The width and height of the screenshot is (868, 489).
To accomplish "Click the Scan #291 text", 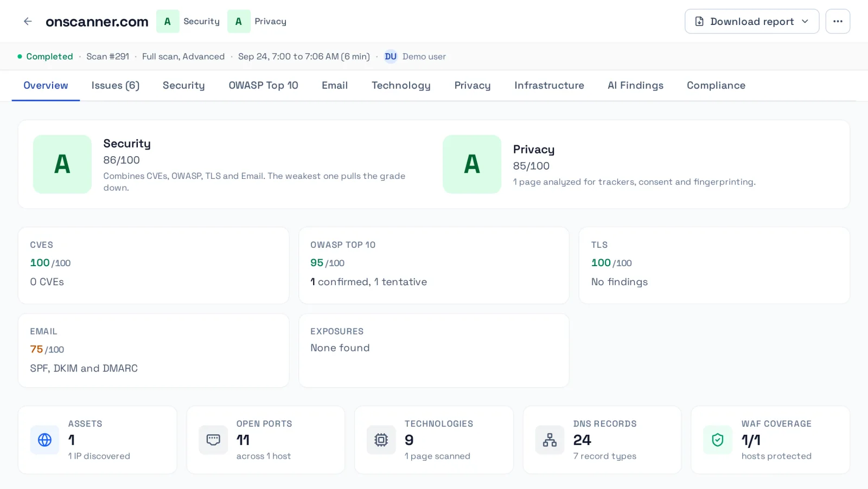I will 108,56.
